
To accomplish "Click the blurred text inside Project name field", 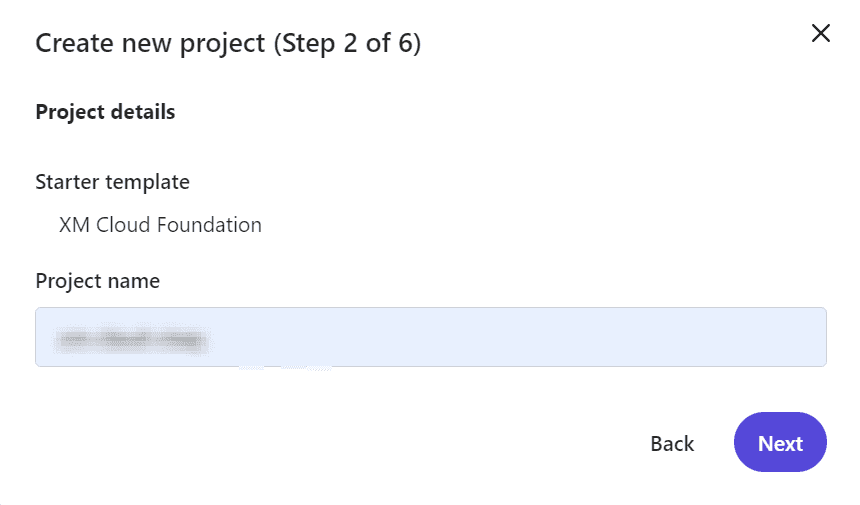I will click(132, 340).
